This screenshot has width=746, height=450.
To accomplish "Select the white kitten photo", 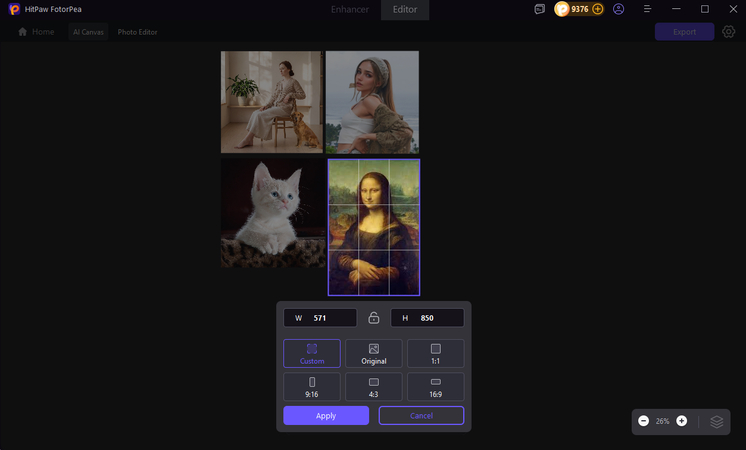I will (273, 213).
